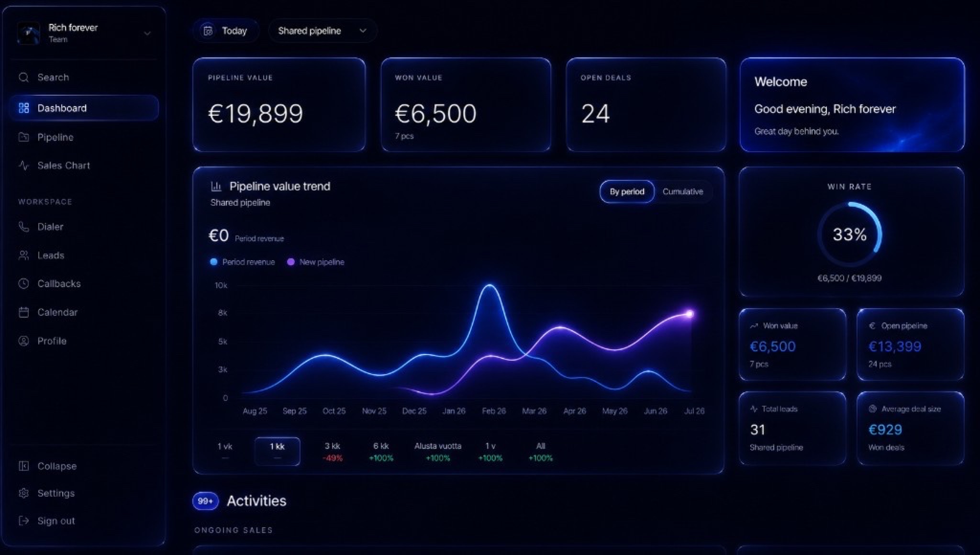Click the ONGOING SALES section label
The image size is (980, 555).
click(x=234, y=530)
